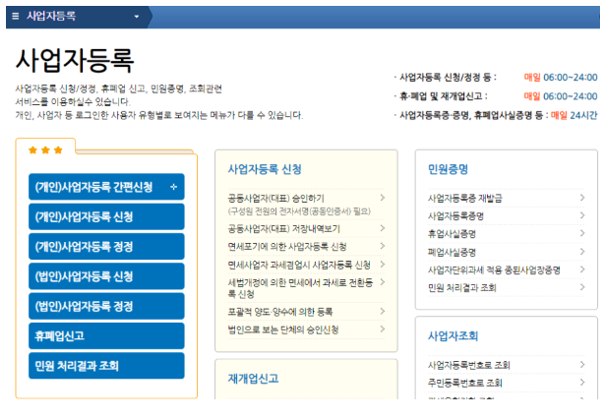Open 사업자등록번호로 조회 link

[x=469, y=365]
